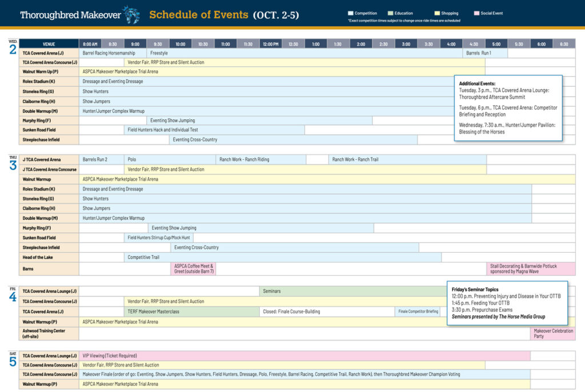Click the Social Event legend color swatch

tap(476, 13)
